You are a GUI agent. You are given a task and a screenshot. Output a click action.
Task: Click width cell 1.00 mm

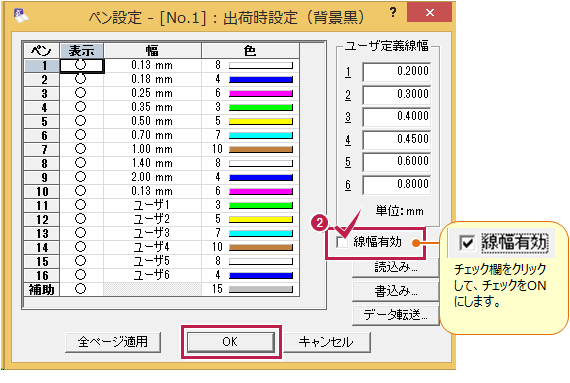(x=152, y=149)
